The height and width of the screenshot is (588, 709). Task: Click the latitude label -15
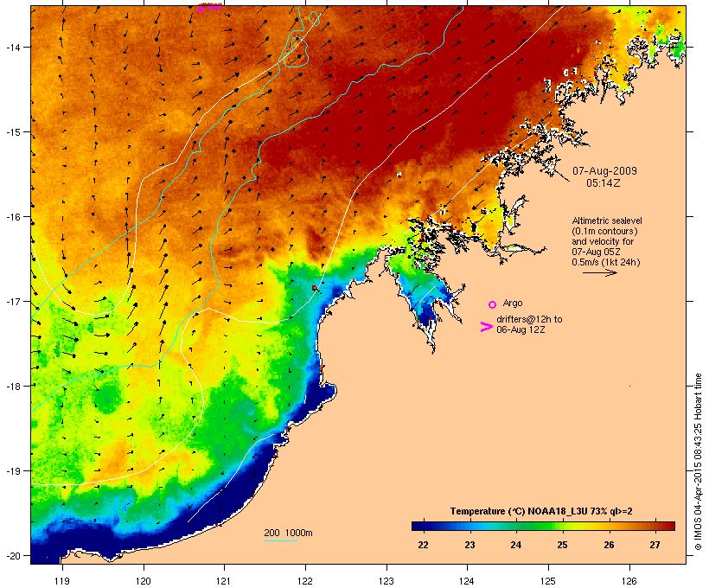(12, 132)
